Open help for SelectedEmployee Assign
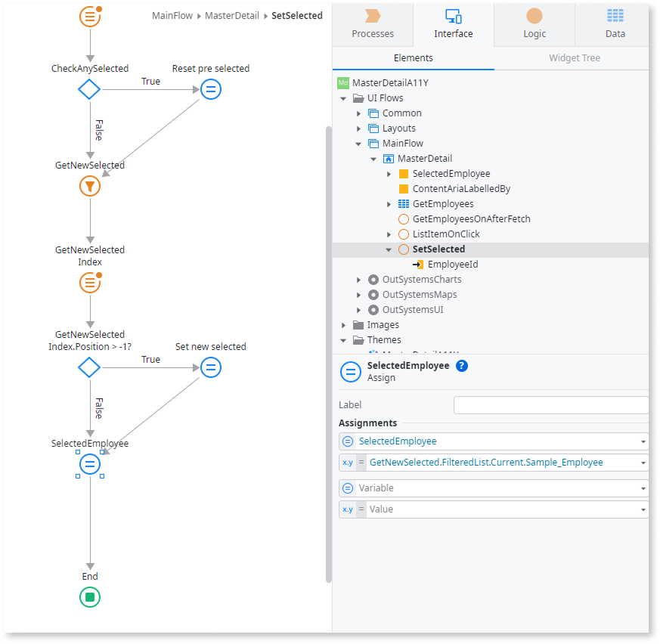Image resolution: width=660 pixels, height=644 pixels. (x=462, y=366)
